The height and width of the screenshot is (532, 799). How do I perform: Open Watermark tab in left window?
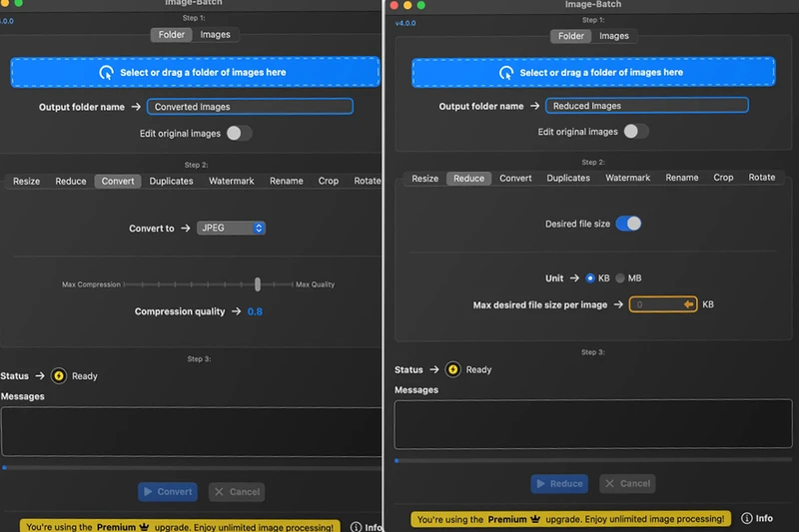pos(232,182)
